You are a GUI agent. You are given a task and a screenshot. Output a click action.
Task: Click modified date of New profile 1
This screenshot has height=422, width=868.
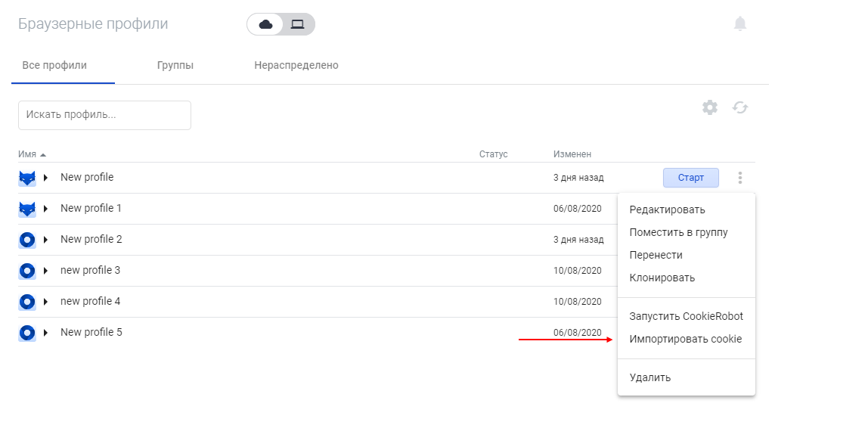(578, 209)
